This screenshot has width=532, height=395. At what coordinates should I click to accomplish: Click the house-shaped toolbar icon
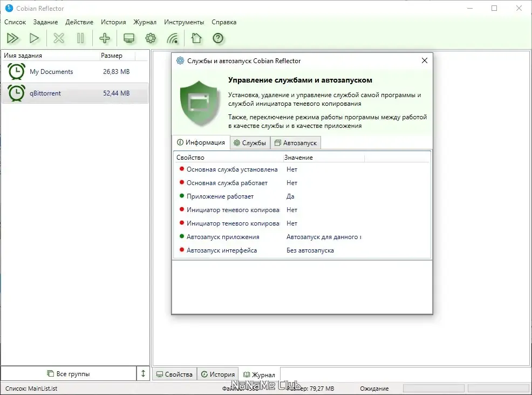pyautogui.click(x=196, y=38)
